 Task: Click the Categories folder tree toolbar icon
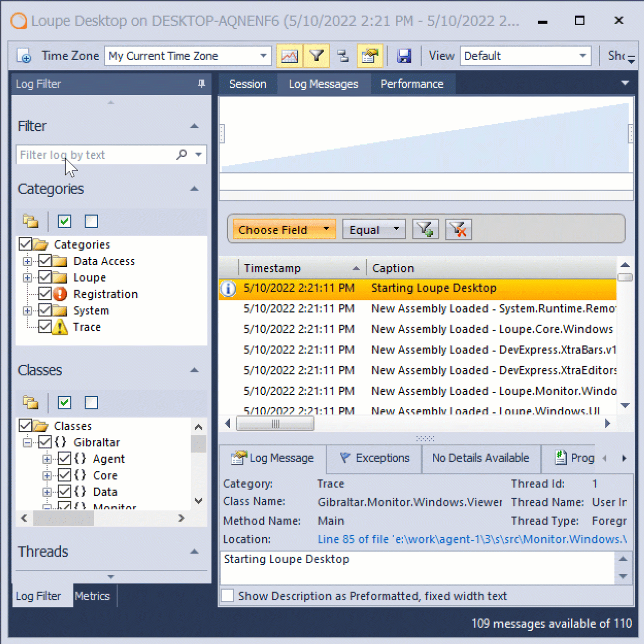30,221
